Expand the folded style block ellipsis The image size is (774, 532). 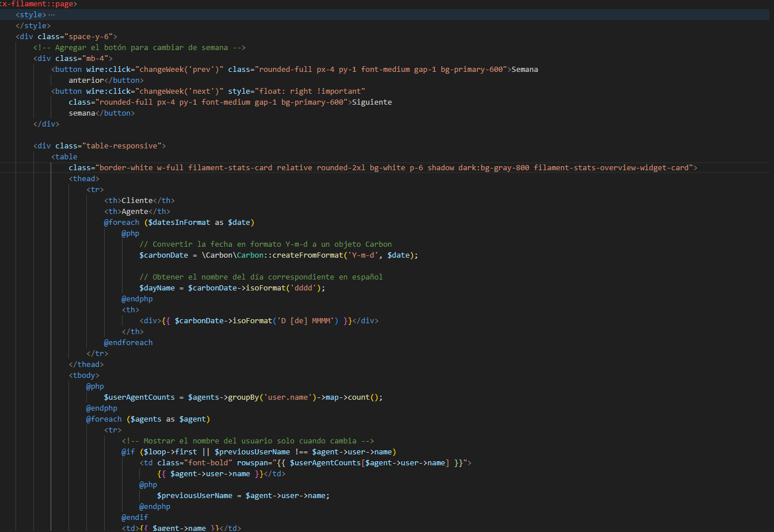[52, 15]
